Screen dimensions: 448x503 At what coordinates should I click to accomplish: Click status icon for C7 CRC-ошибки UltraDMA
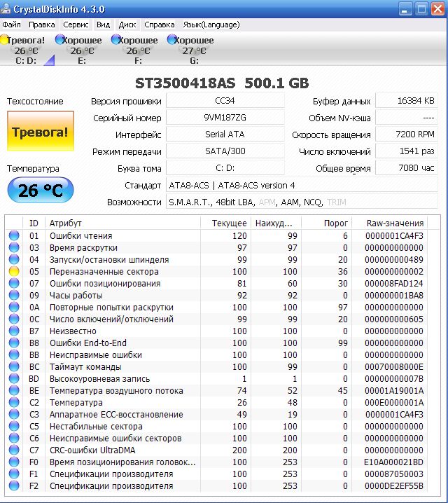click(14, 450)
